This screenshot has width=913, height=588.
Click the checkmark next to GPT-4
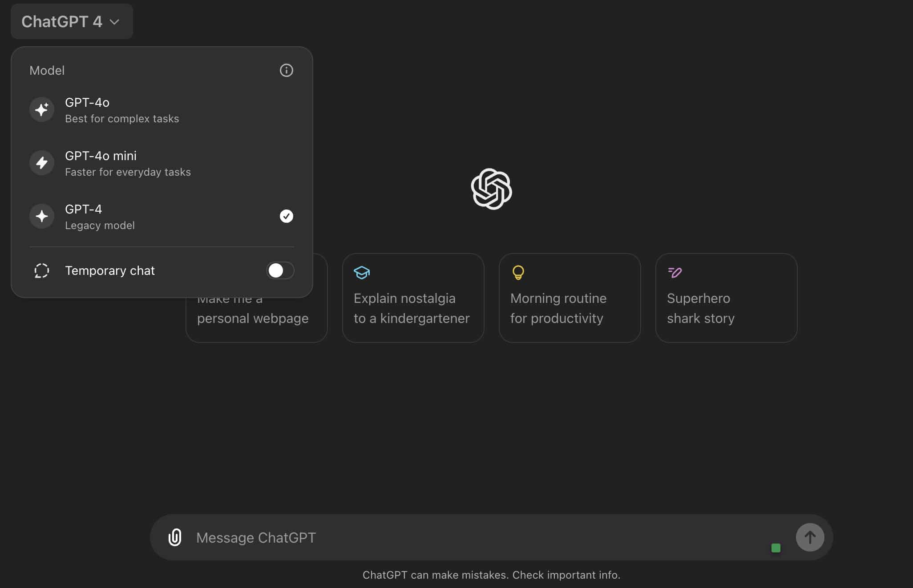pos(286,216)
